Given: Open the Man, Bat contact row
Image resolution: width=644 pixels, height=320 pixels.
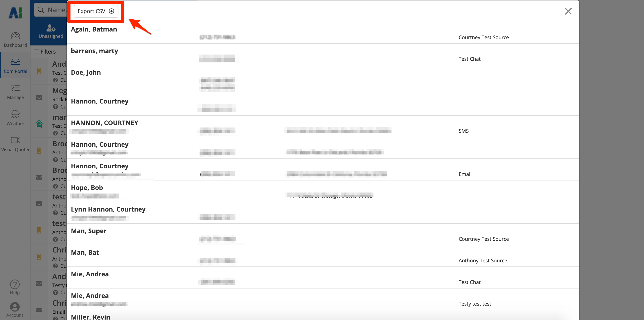Looking at the screenshot, I should pos(85,252).
